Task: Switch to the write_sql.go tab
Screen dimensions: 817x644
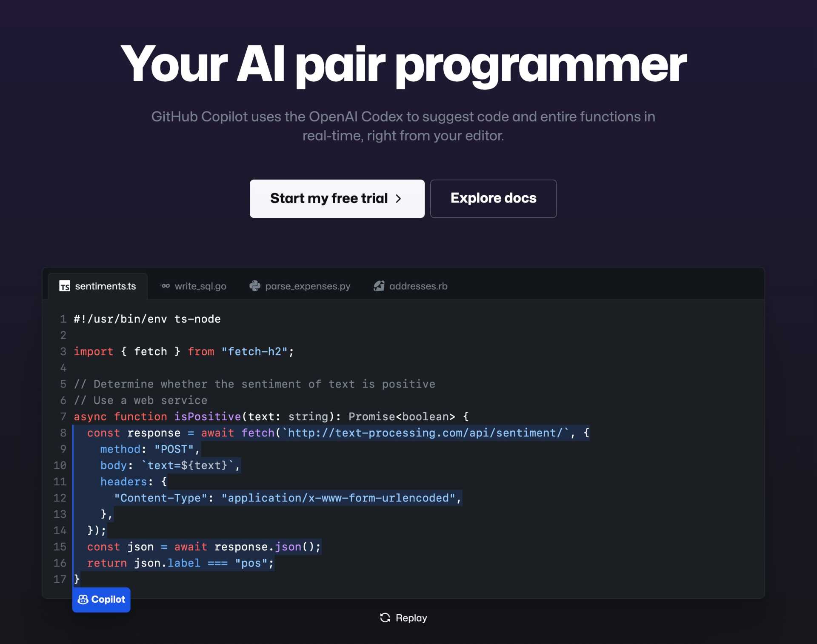Action: [200, 286]
